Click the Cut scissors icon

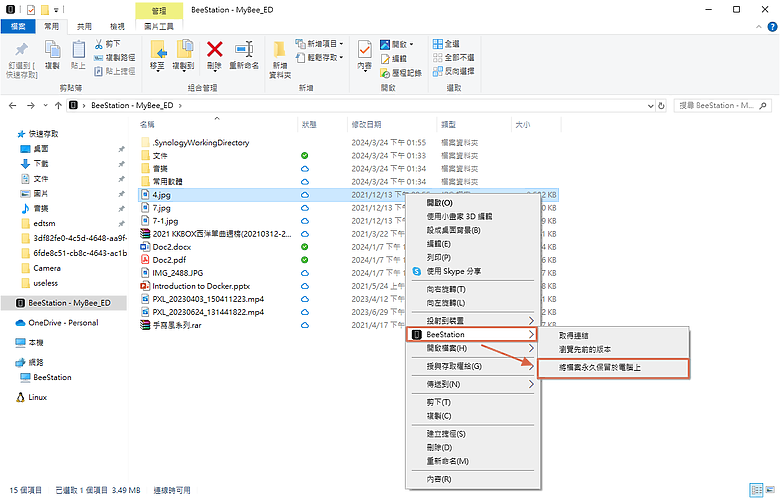pyautogui.click(x=98, y=44)
